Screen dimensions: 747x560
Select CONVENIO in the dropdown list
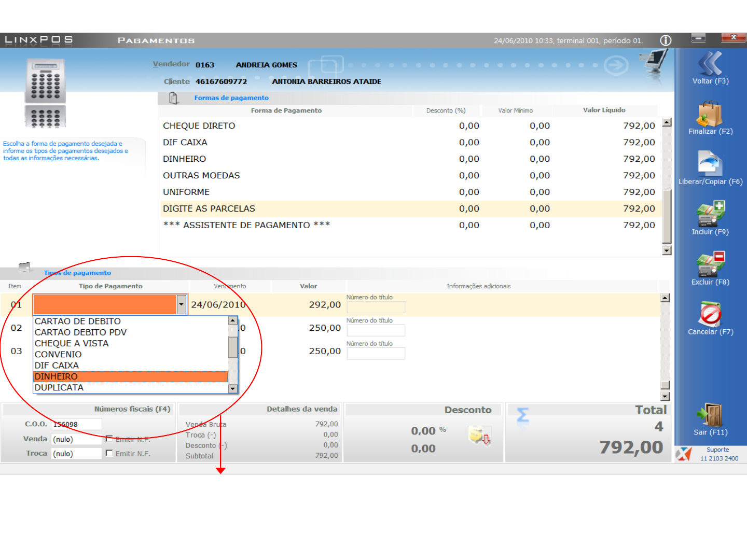130,355
